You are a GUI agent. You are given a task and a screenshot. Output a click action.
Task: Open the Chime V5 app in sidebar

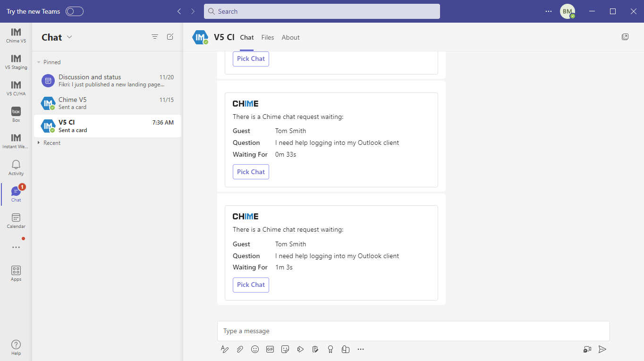click(x=16, y=35)
